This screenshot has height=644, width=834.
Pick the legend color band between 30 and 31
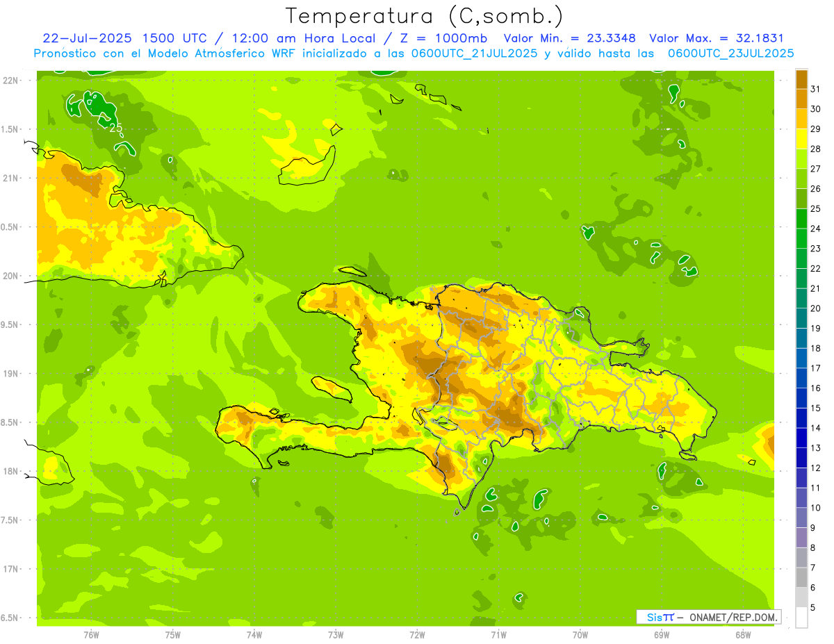(801, 99)
